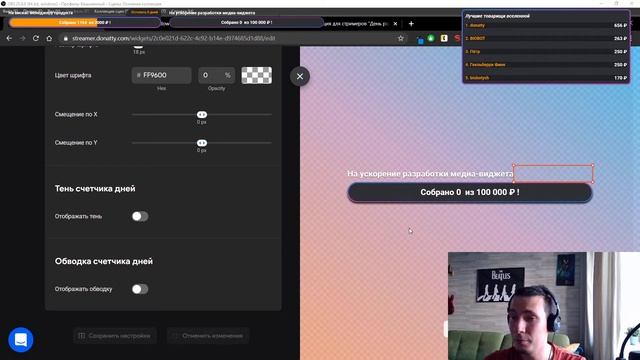
Task: Select "На ускорение разработки медиа-виджета" preview title
Action: pos(430,174)
